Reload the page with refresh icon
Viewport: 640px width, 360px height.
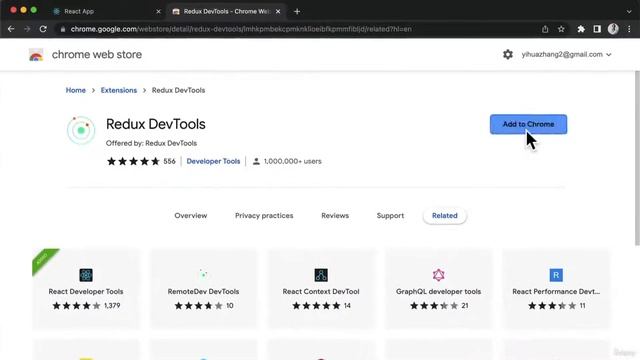(43, 29)
